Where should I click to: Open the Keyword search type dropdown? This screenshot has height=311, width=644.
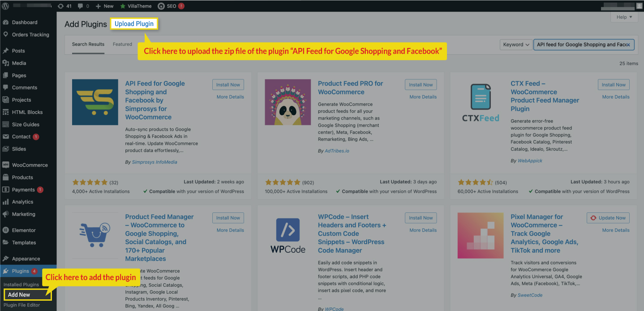[x=516, y=44]
